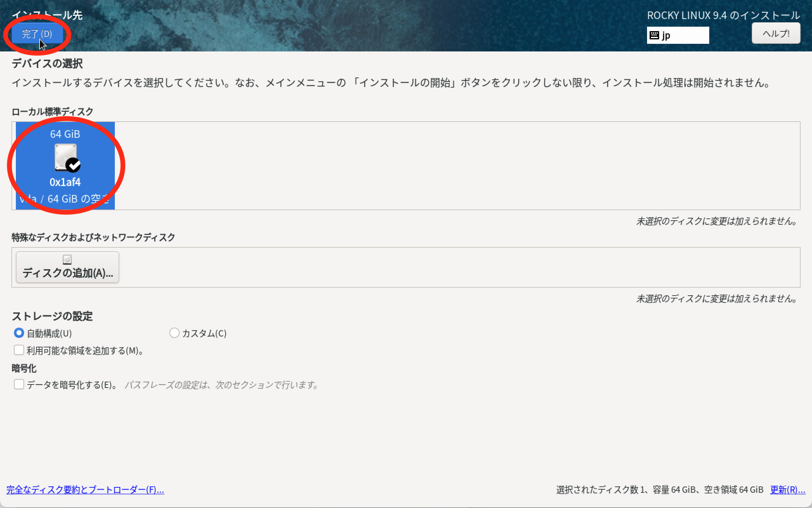Select the jp keyboard layout indicator
Viewport: 812px width, 508px height.
coord(678,35)
